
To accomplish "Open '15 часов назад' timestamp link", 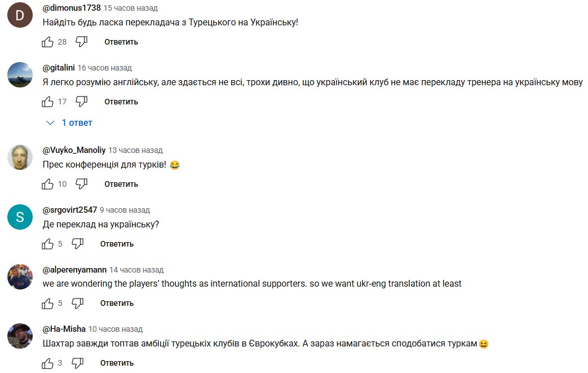I will coord(131,8).
